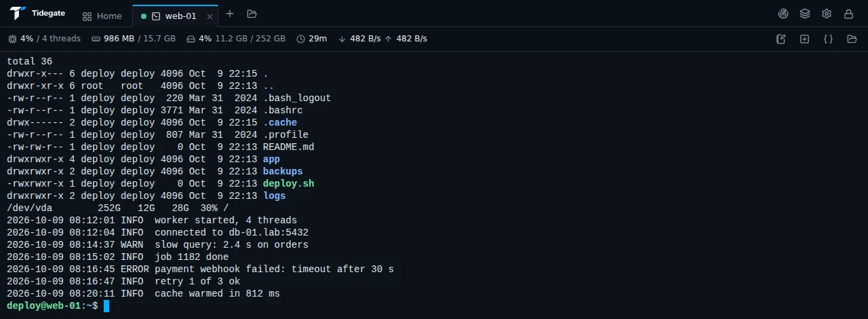Open settings gear icon
The height and width of the screenshot is (319, 868).
[827, 14]
